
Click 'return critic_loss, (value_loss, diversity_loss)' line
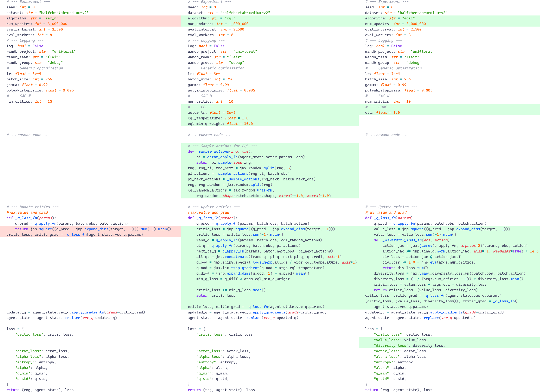(426, 290)
